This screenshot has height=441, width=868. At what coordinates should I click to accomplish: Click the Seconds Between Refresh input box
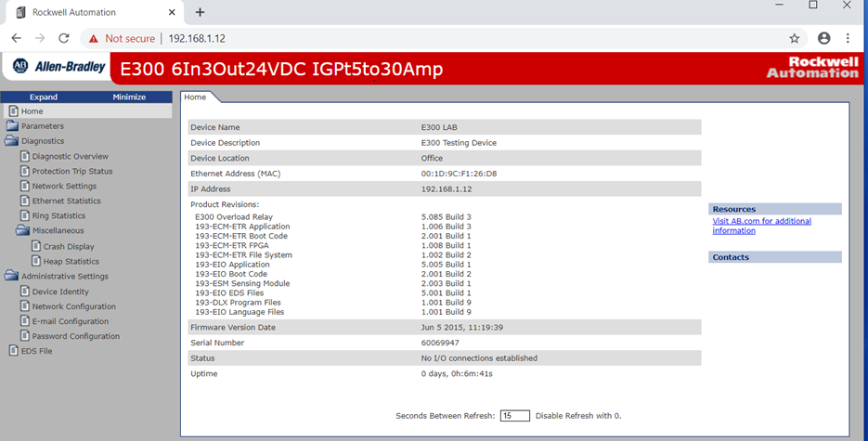514,416
